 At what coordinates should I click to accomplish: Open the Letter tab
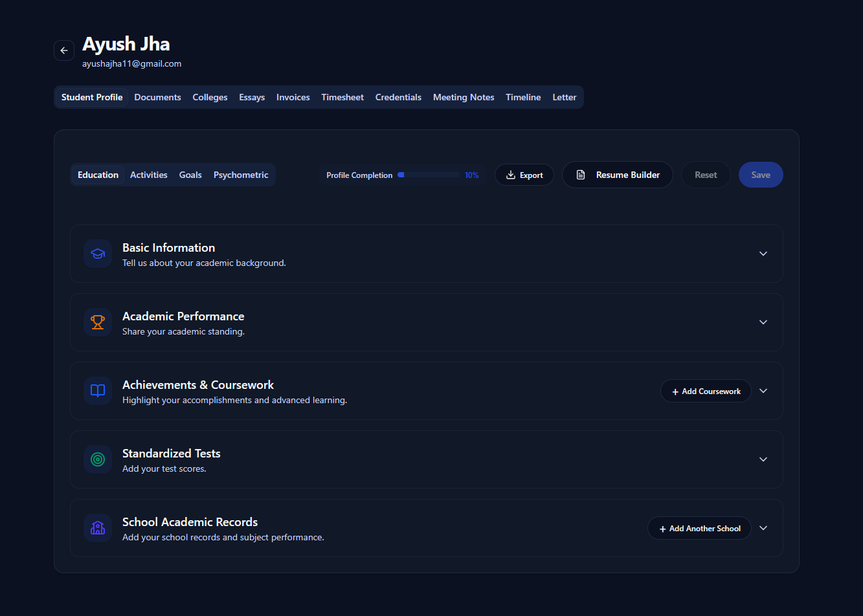[565, 97]
